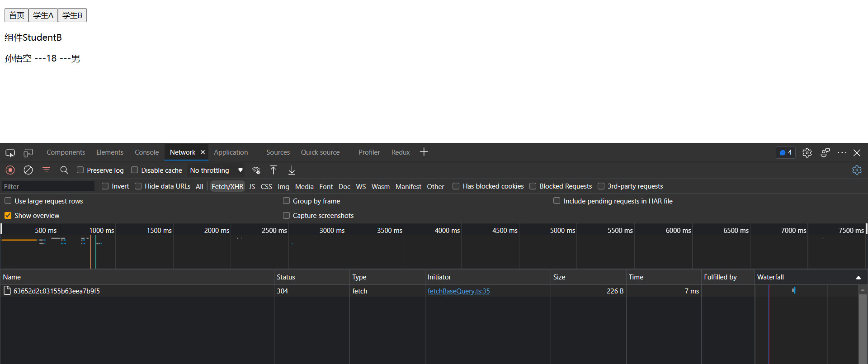This screenshot has width=868, height=364.
Task: Click into the network Filter text field
Action: (48, 186)
